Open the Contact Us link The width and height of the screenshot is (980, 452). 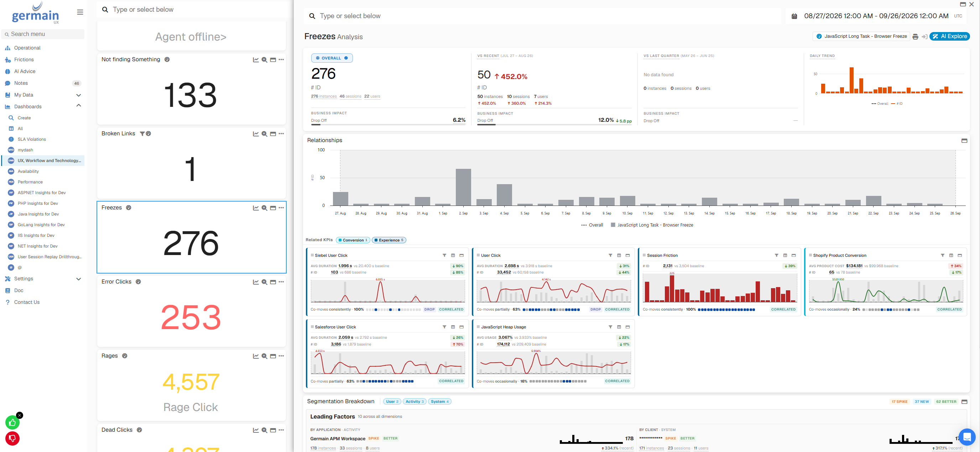click(x=27, y=302)
